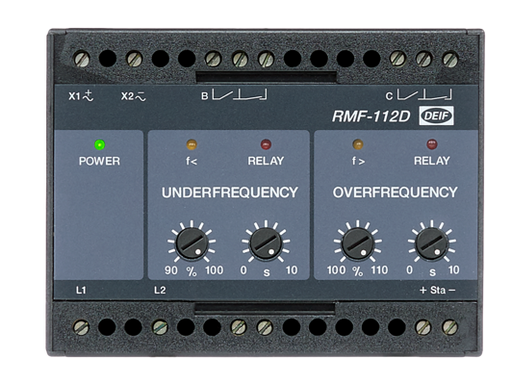
Task: Click the bottom screw terminal under the Sta plus sign
Action: [423, 327]
